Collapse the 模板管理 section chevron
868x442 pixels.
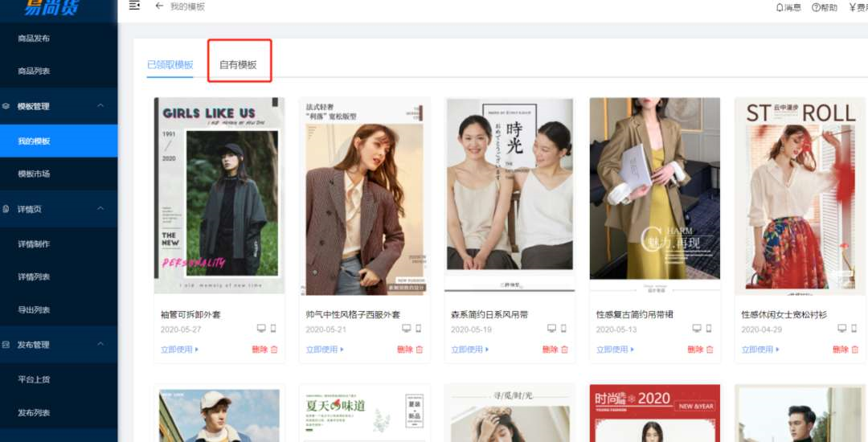pyautogui.click(x=100, y=105)
